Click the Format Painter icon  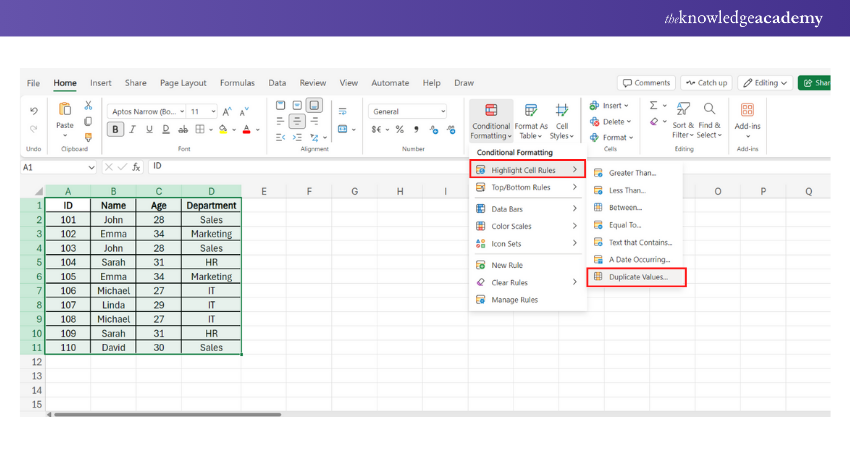tap(88, 137)
